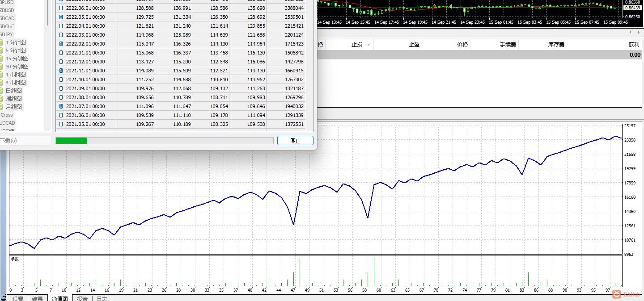The height and width of the screenshot is (301, 644).
Task: Open the 报告 tab in tester
Action: click(x=82, y=298)
